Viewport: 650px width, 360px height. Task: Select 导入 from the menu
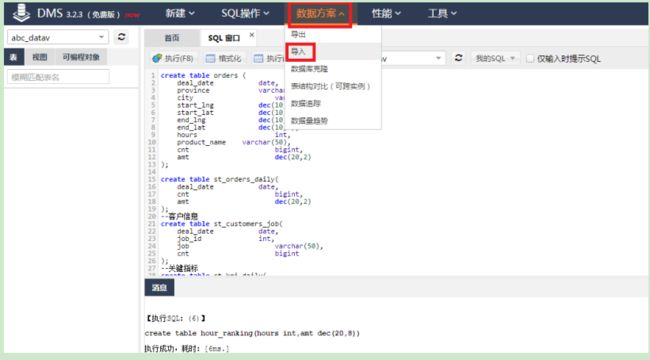tap(298, 52)
